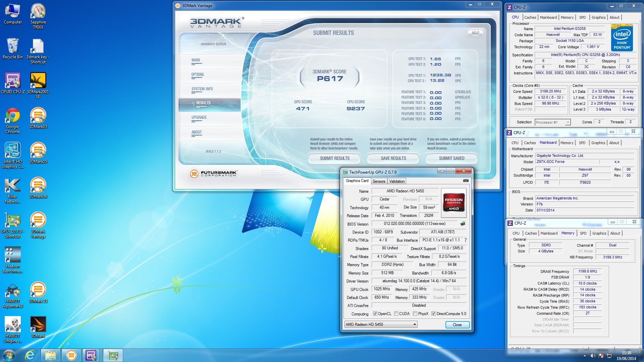Open Graphics tab in middle CPU-Z window
The height and width of the screenshot is (362, 644).
point(598,143)
